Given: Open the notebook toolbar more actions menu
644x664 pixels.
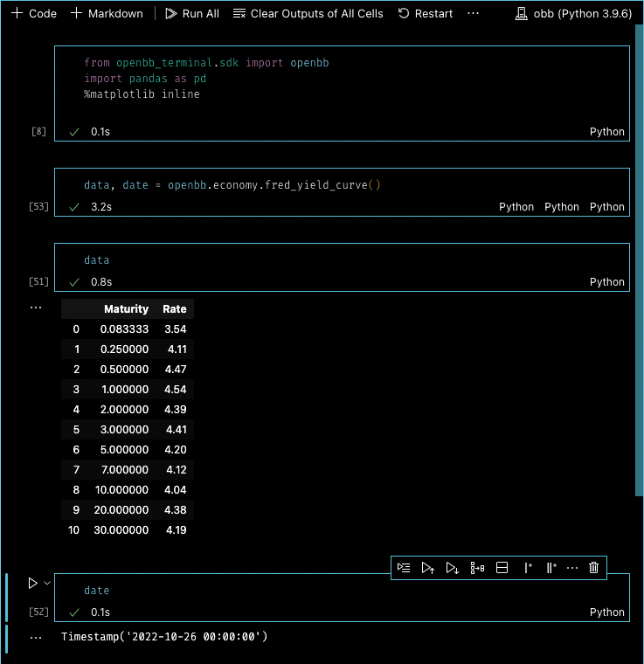Looking at the screenshot, I should coord(473,14).
